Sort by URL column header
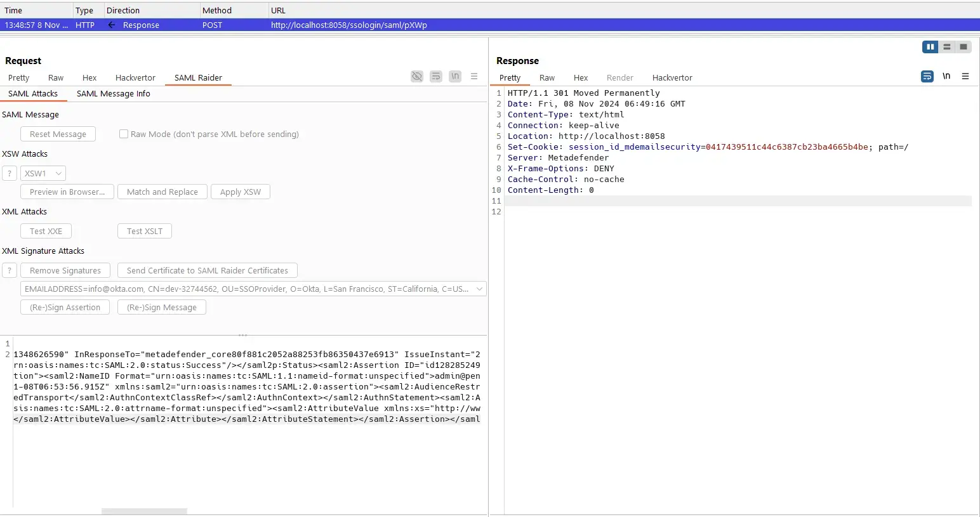The image size is (980, 517). click(x=624, y=10)
